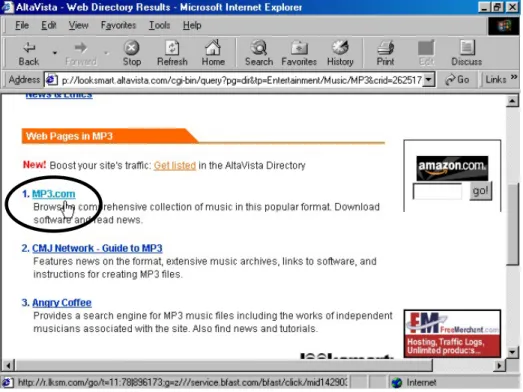Click the Web Pages in MP3 heading
This screenshot has width=523, height=392.
[69, 136]
